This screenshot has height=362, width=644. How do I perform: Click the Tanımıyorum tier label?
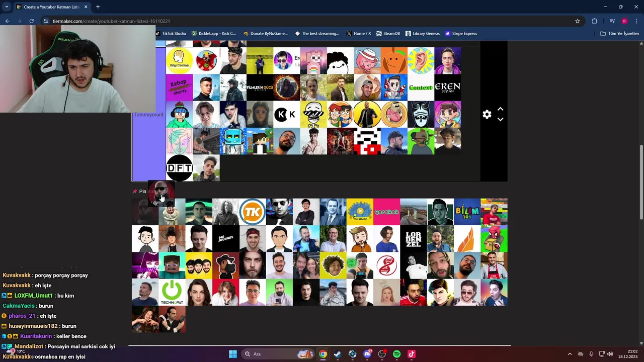point(149,114)
